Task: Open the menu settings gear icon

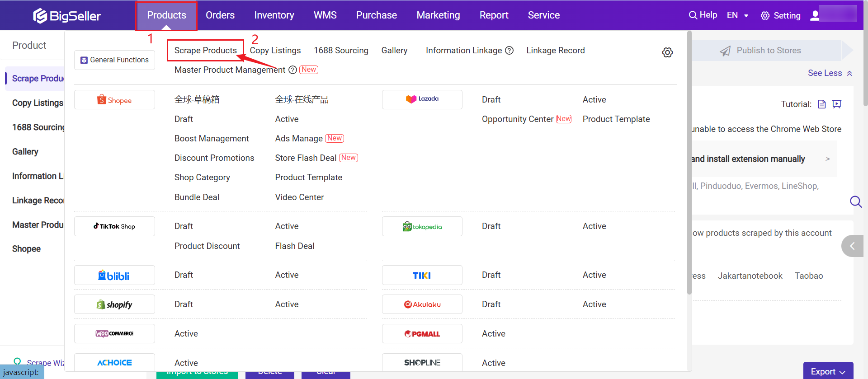Action: (x=667, y=52)
